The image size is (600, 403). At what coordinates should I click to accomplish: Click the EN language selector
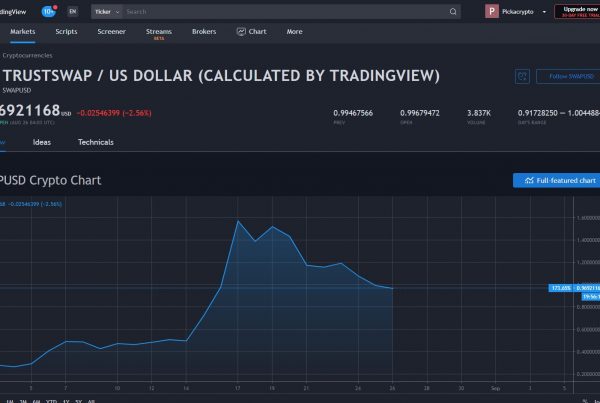[x=73, y=11]
